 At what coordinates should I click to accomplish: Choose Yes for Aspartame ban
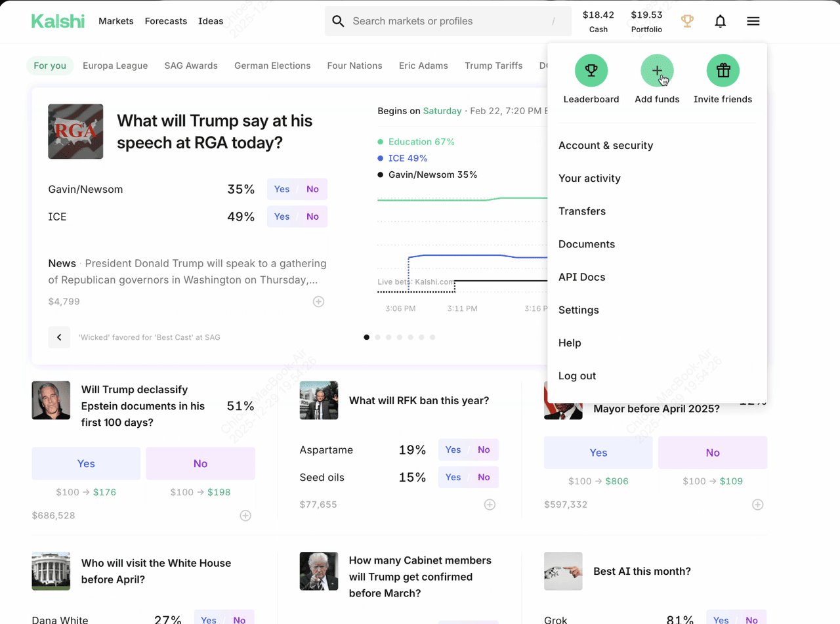(x=453, y=450)
